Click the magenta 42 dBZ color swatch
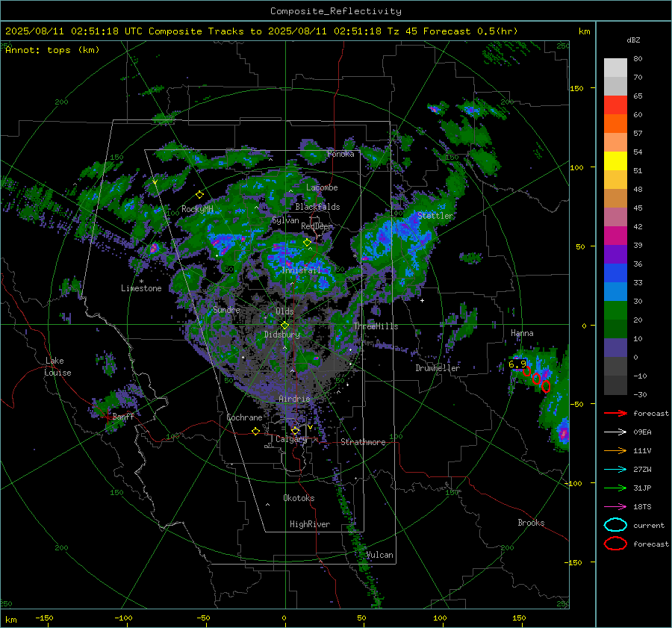The height and width of the screenshot is (628, 672). 615,236
